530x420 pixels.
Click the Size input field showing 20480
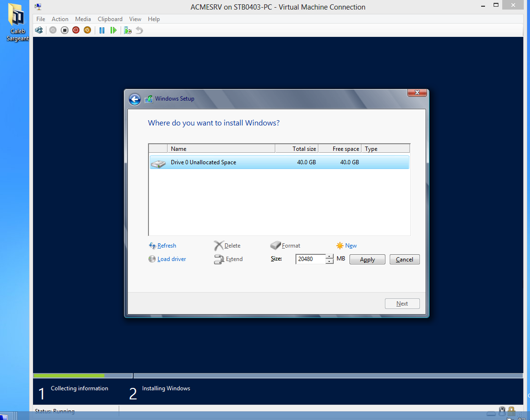tap(310, 259)
